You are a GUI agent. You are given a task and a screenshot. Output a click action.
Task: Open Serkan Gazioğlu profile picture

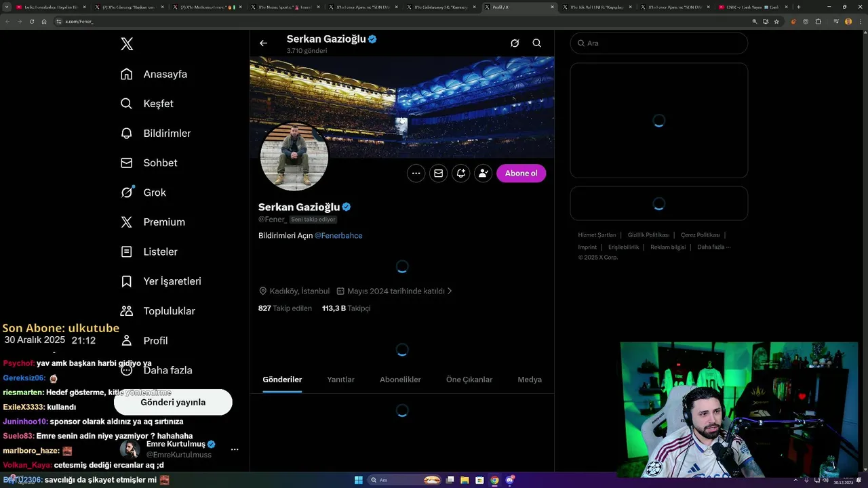[x=294, y=157]
